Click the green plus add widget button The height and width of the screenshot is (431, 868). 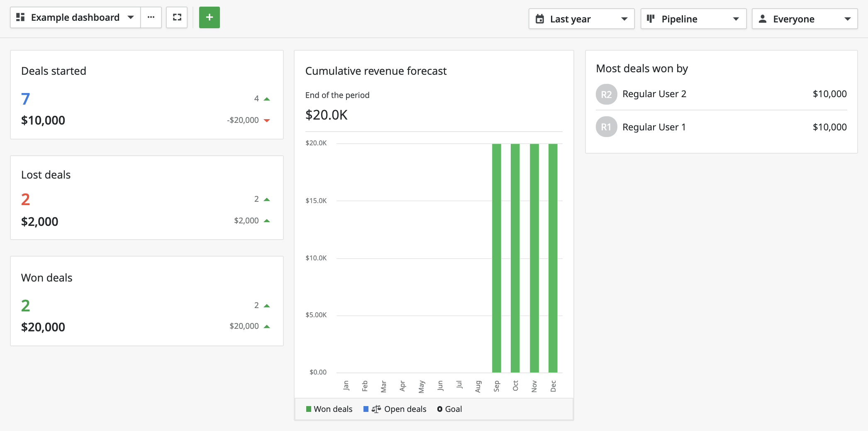tap(209, 17)
